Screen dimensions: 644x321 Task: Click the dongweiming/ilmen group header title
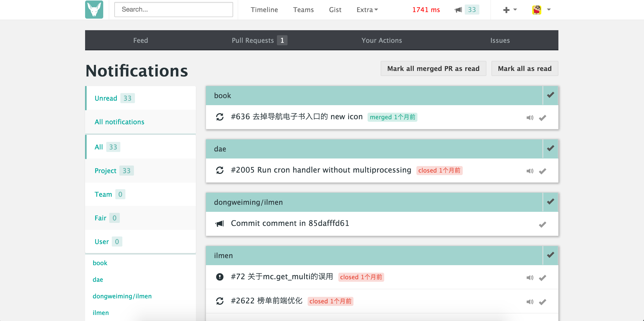[248, 202]
